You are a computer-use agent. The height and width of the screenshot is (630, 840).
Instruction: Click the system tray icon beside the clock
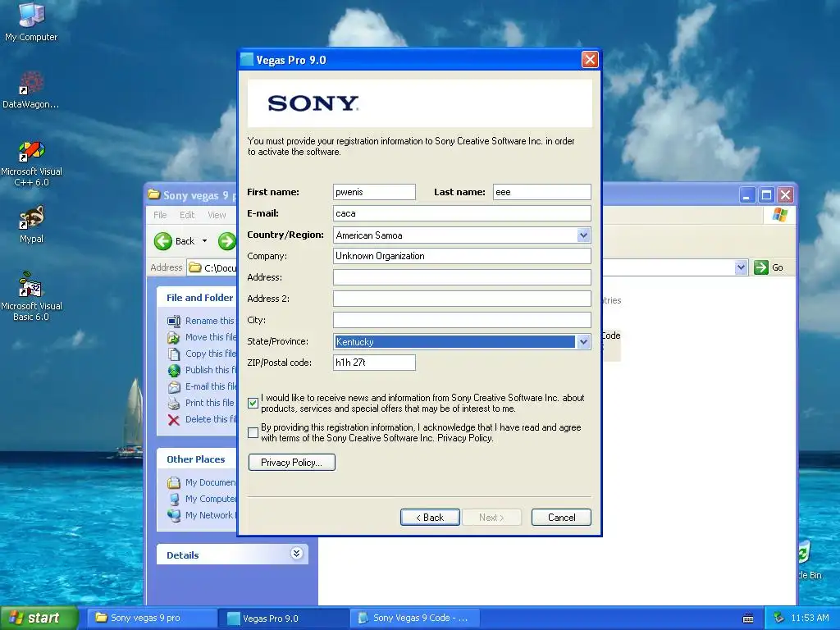779,618
